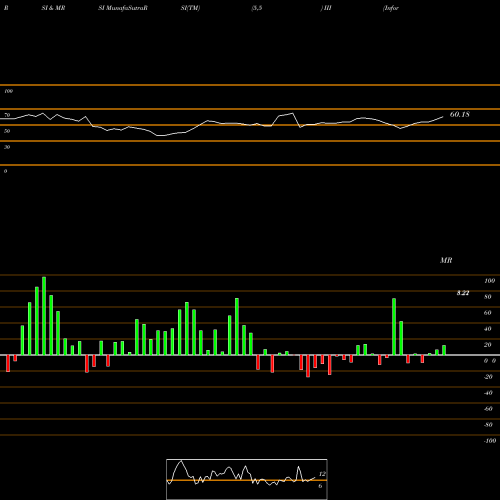The image size is (500, 500).
Task: Open the mini overview chart thumbnail
Action: [247, 479]
